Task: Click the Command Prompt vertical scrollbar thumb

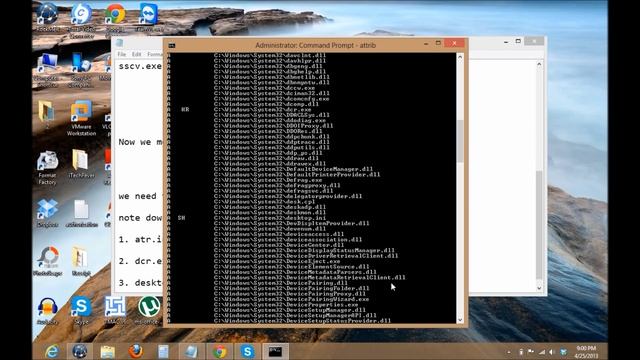Action: [x=460, y=141]
